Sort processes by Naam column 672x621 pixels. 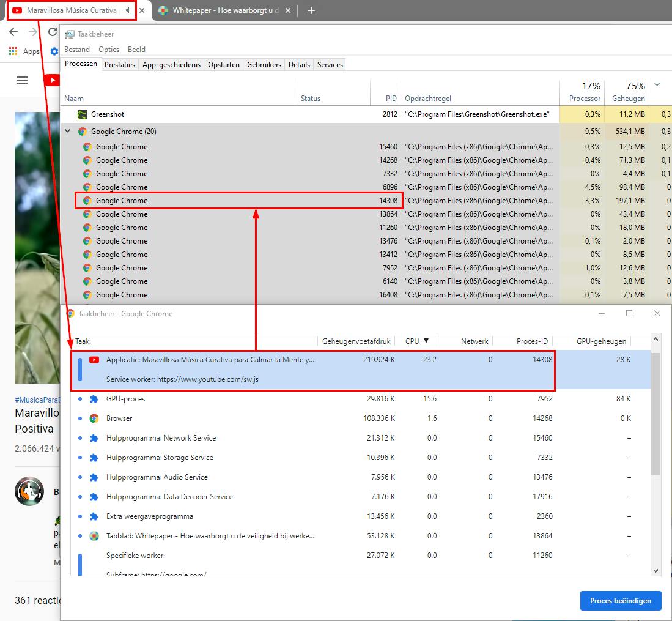click(x=179, y=99)
